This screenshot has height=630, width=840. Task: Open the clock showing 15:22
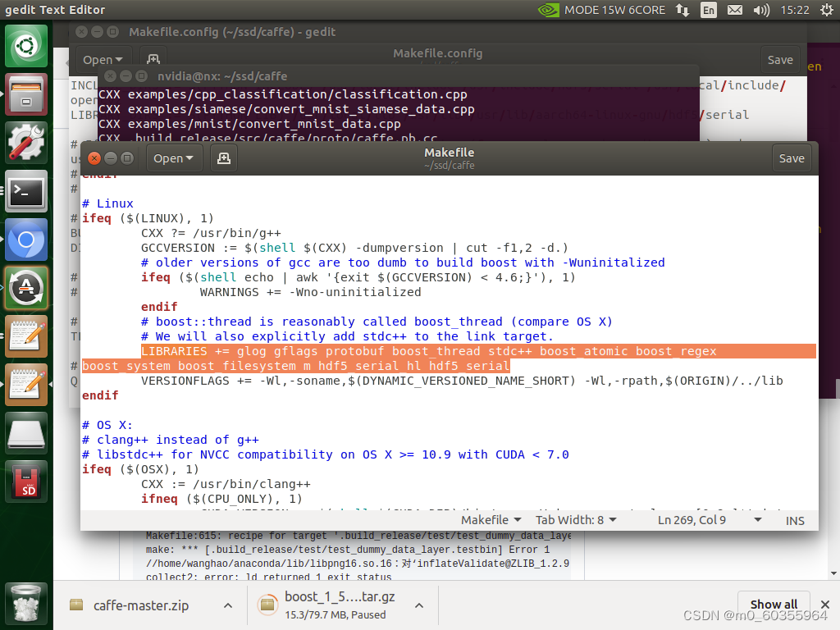[x=794, y=10]
